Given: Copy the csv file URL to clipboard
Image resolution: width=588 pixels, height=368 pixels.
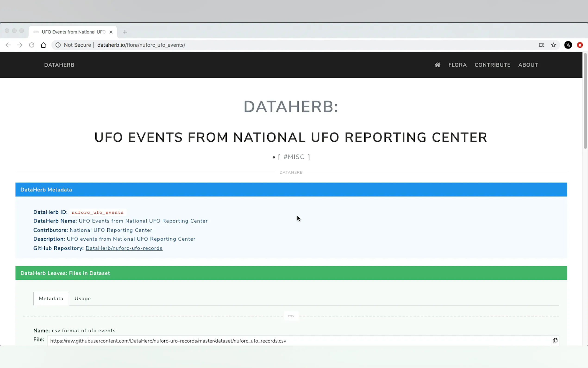Looking at the screenshot, I should point(555,341).
